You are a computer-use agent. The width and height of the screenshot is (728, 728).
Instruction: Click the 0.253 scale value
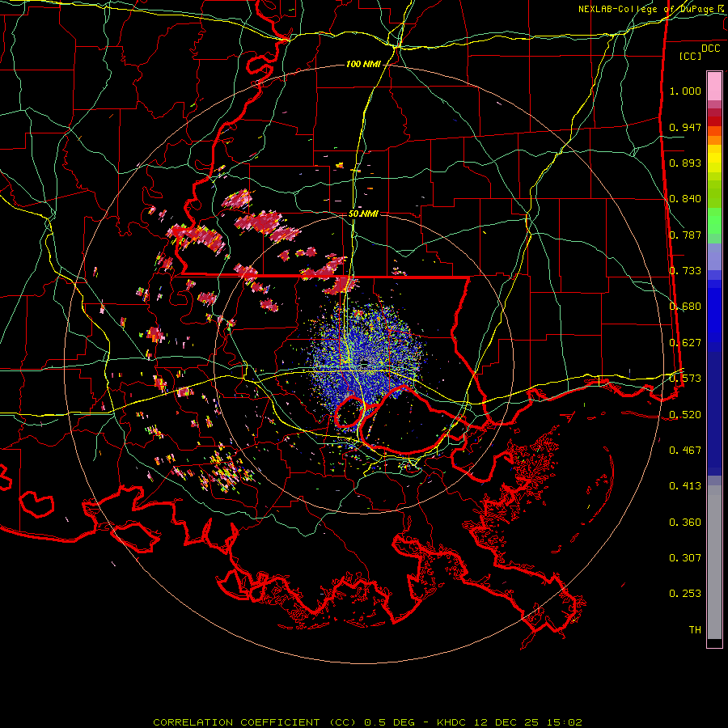[685, 594]
